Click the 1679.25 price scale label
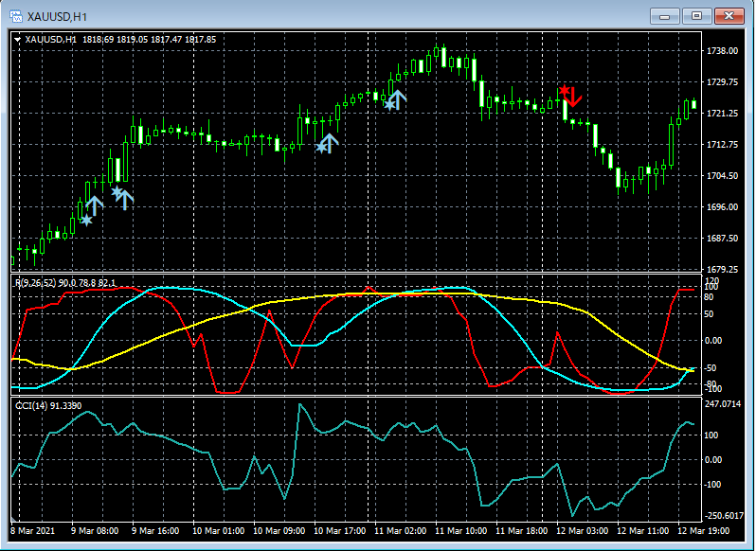 pos(722,269)
